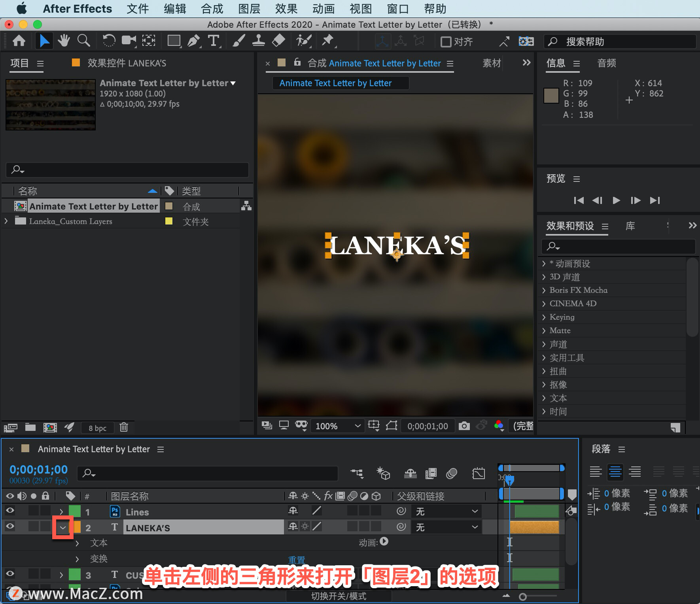Screen dimensions: 700x604
Task: Hide the LANEKA'S layer eye toggle
Action: [10, 527]
